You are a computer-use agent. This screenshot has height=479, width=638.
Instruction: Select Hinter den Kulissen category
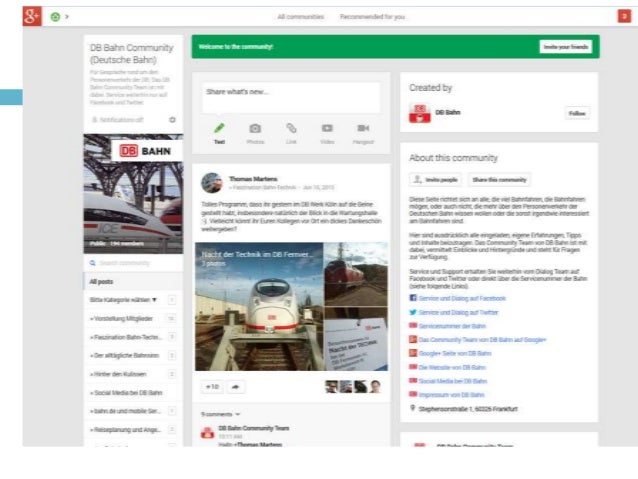coord(133,374)
